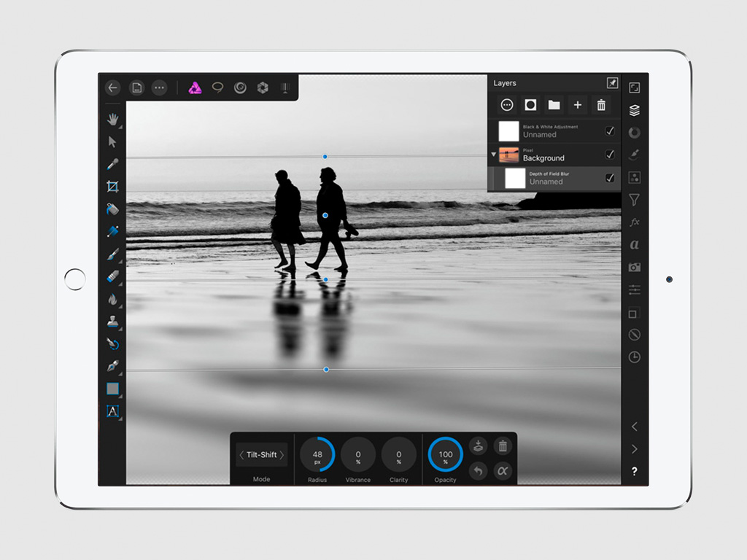Select the Hand pan tool
The height and width of the screenshot is (560, 747).
click(x=112, y=119)
